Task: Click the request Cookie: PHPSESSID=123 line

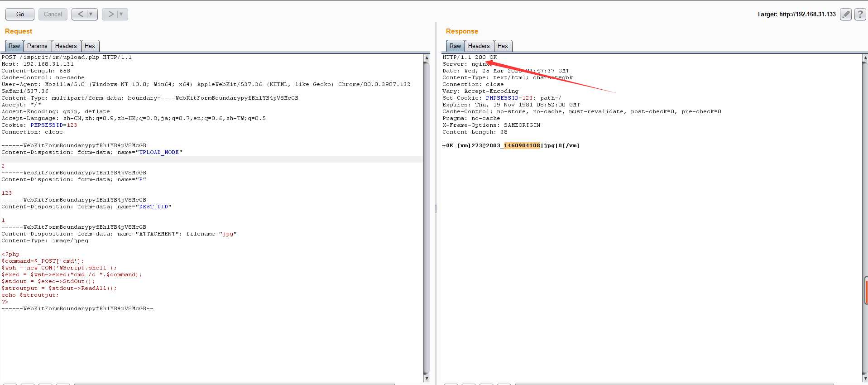Action: [39, 125]
